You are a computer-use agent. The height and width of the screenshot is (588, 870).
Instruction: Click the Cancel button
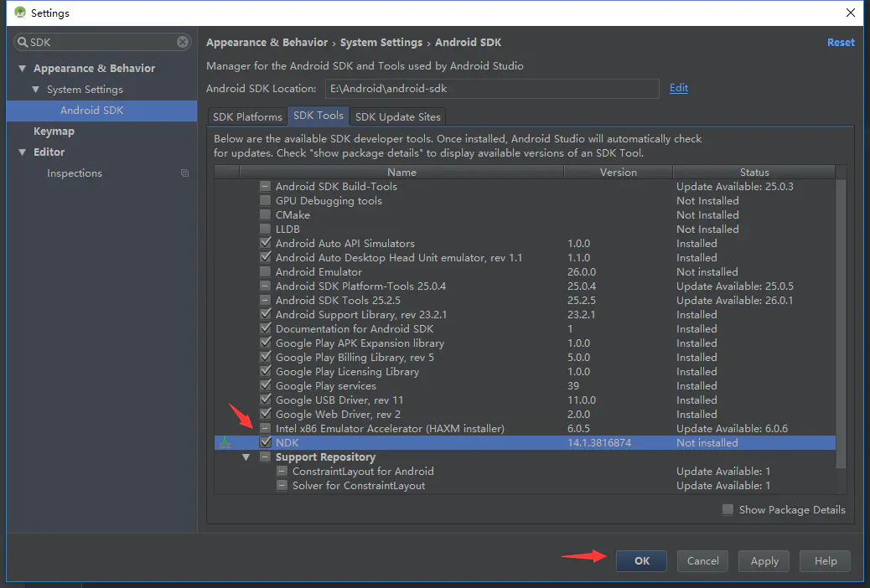pyautogui.click(x=702, y=561)
